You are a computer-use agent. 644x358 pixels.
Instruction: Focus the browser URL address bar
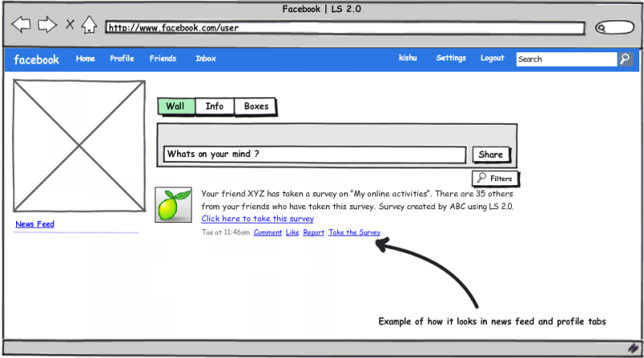(x=345, y=28)
